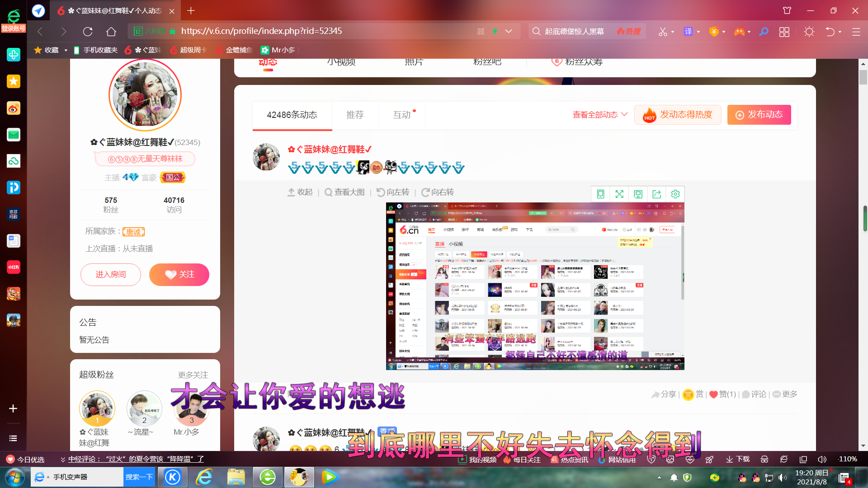Click the browser forward arrow
The height and width of the screenshot is (488, 868).
coord(64,31)
